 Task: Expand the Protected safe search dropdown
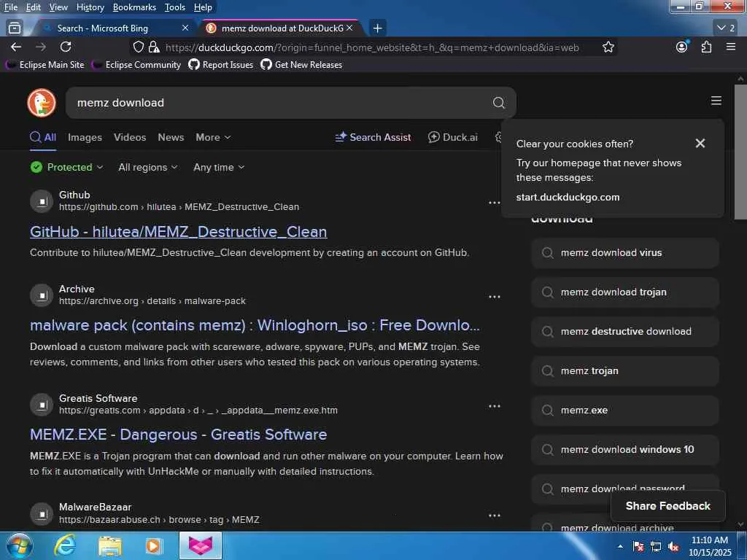coord(66,167)
